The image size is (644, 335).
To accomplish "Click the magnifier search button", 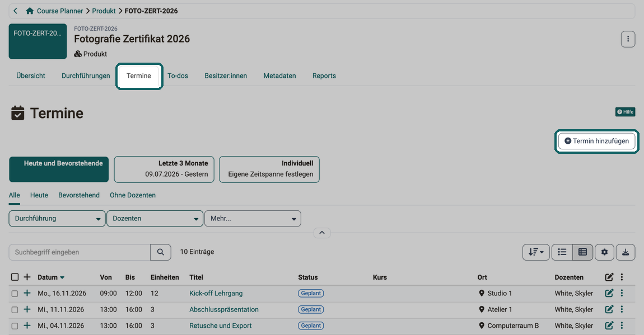I will coord(161,252).
